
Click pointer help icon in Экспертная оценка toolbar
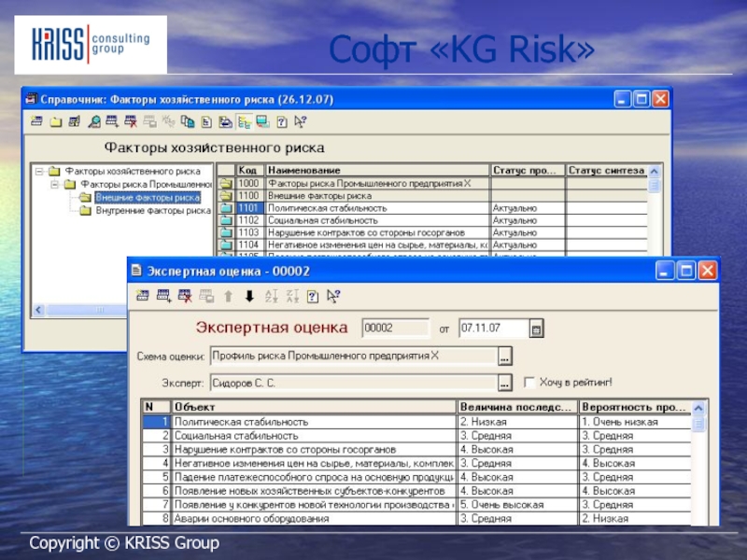[333, 296]
